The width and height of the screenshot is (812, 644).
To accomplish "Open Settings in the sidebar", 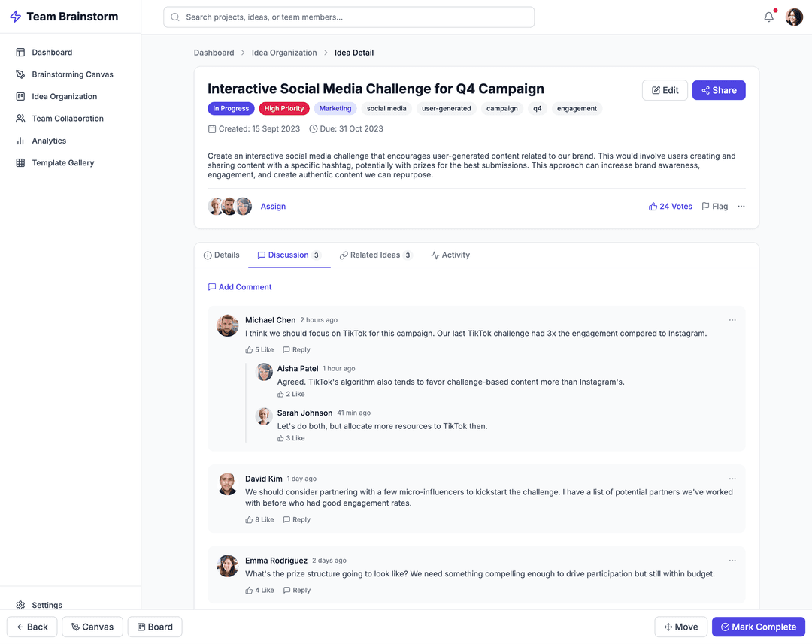I will click(47, 605).
